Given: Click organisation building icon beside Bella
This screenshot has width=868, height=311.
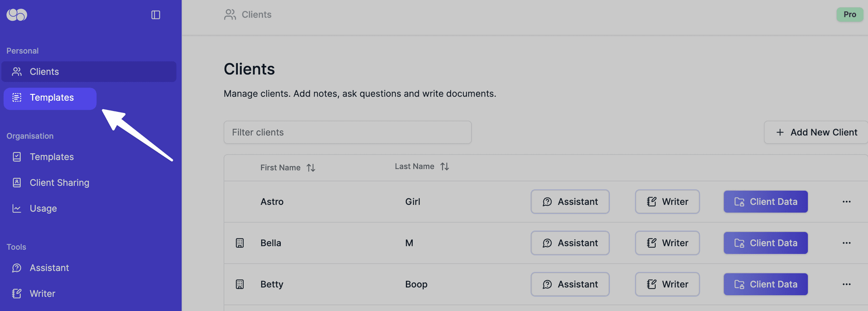Looking at the screenshot, I should point(240,243).
